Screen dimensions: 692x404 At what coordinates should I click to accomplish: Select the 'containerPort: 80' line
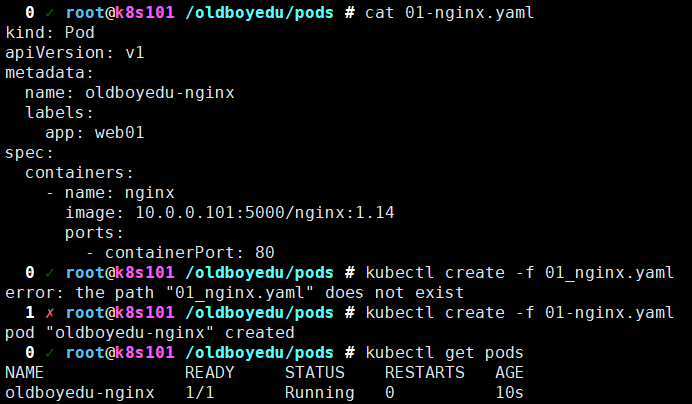189,252
